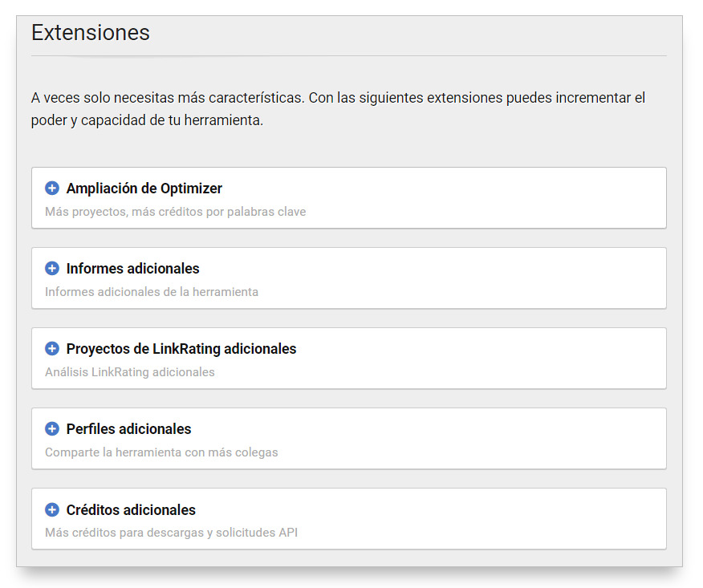The height and width of the screenshot is (588, 703).
Task: Expand the Créditos adicionales title
Action: (x=131, y=510)
